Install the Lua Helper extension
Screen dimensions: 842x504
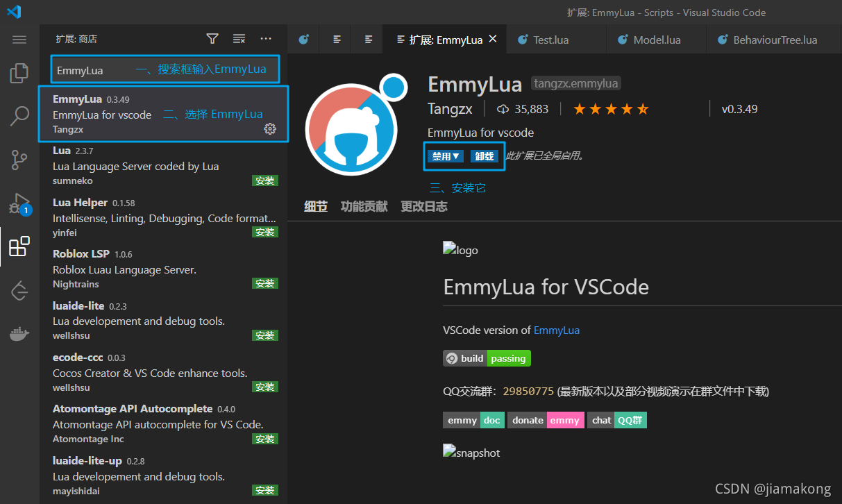click(x=265, y=232)
